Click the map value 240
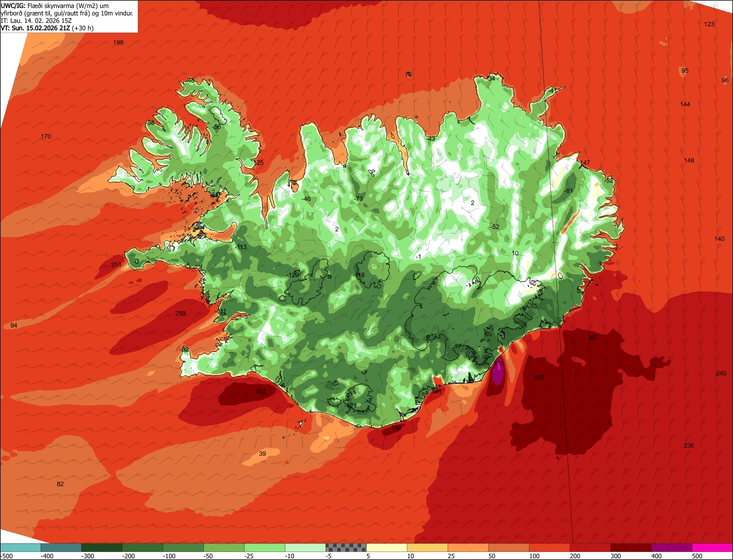This screenshot has height=560, width=733. 721,373
